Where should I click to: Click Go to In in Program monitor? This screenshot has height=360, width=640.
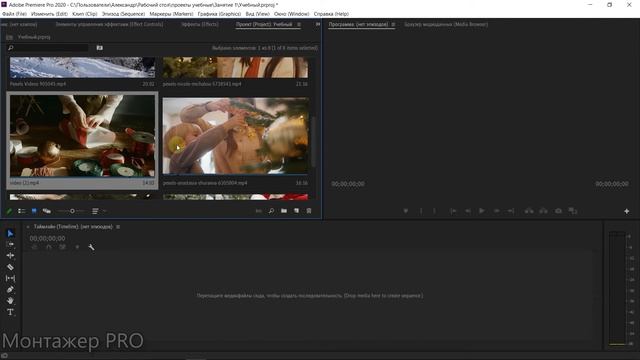click(x=453, y=211)
